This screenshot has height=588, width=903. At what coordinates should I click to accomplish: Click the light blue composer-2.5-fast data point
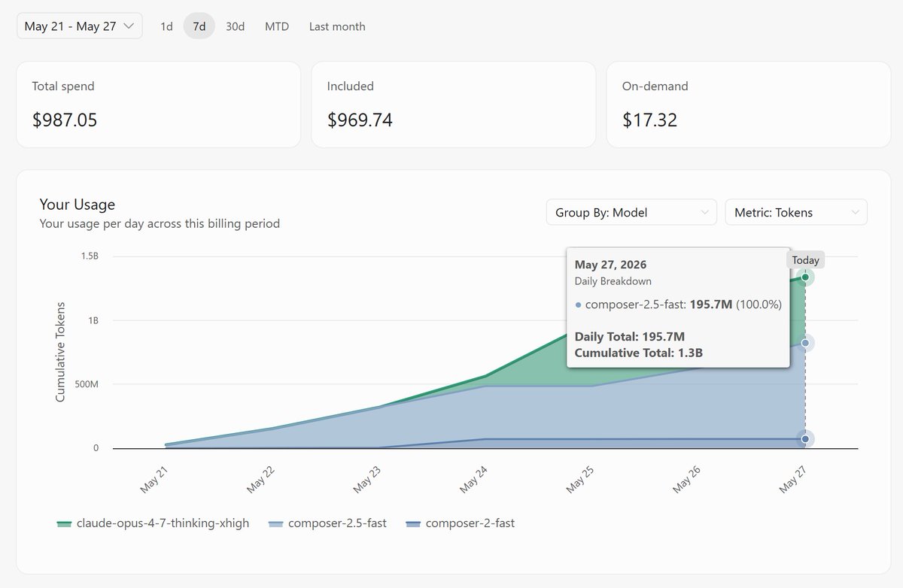point(805,343)
